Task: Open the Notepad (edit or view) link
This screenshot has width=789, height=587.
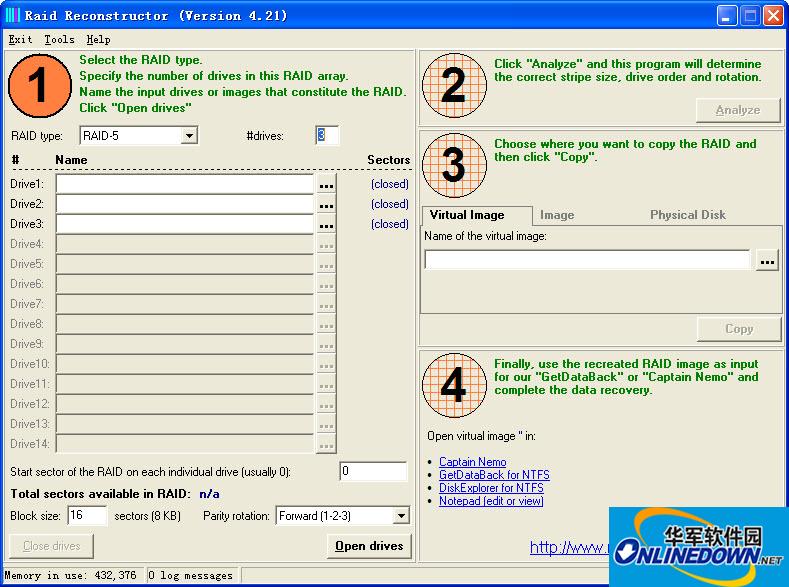Action: pyautogui.click(x=491, y=501)
